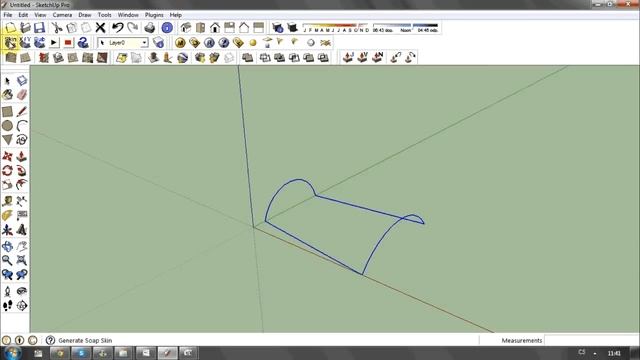
Task: Select the Offset tool
Action: [22, 185]
